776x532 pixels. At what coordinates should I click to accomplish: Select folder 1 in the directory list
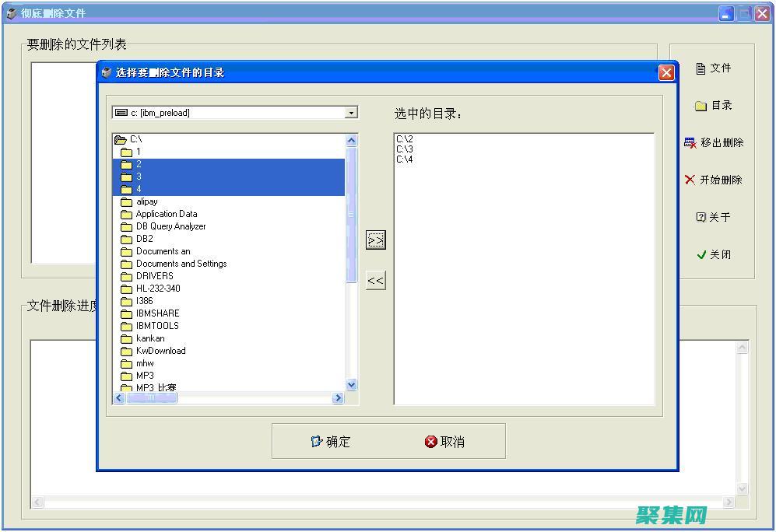[x=137, y=152]
